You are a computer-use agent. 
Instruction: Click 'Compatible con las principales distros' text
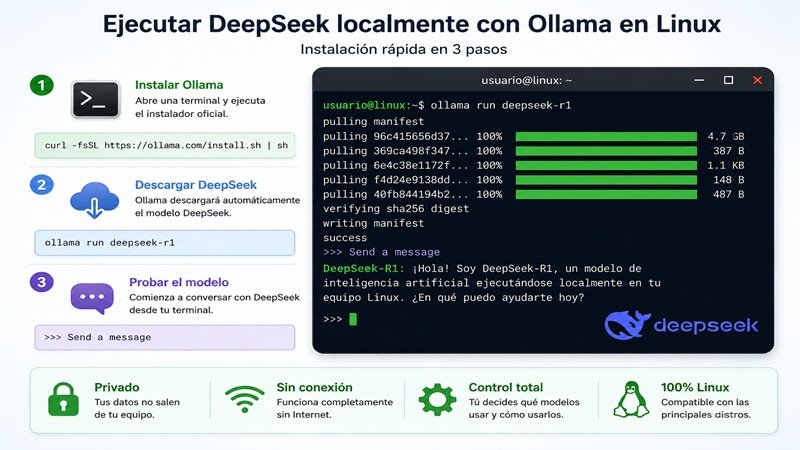(706, 408)
